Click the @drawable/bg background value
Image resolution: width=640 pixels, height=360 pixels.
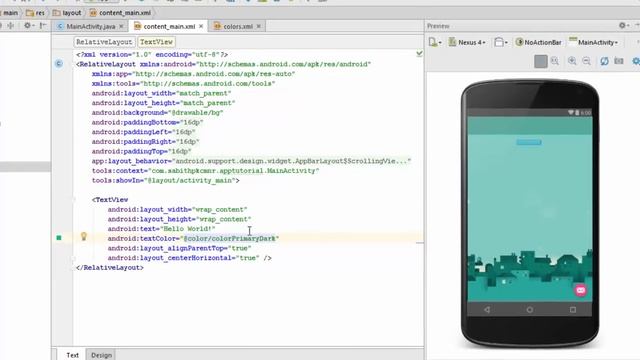click(196, 113)
